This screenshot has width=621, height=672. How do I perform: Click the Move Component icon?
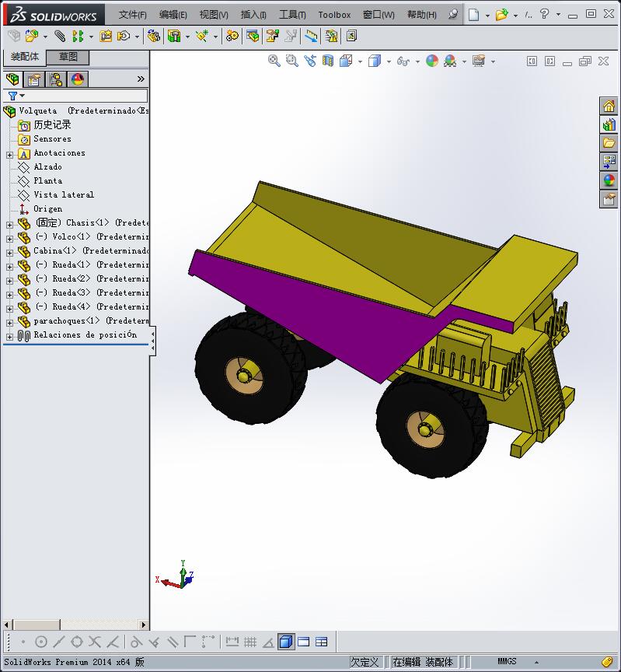[124, 36]
